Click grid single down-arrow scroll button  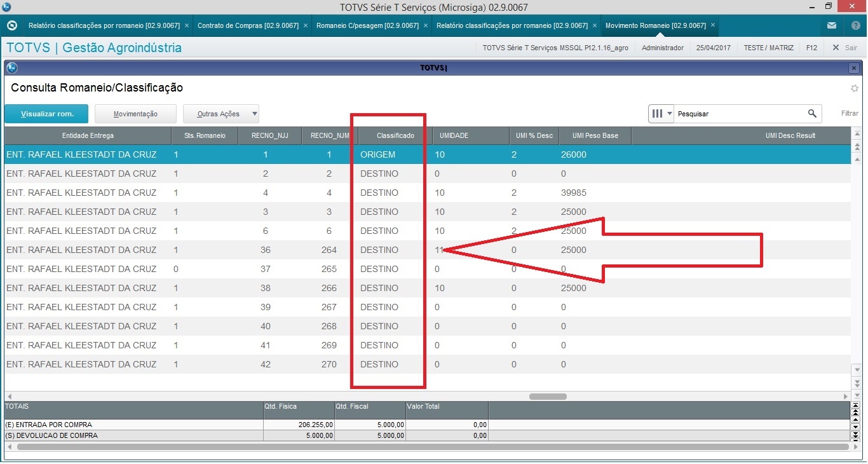[x=856, y=369]
